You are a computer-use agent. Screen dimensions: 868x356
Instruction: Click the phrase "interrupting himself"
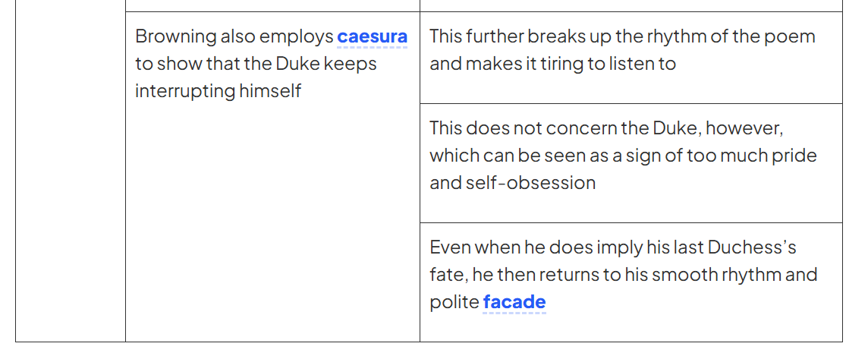pos(218,91)
